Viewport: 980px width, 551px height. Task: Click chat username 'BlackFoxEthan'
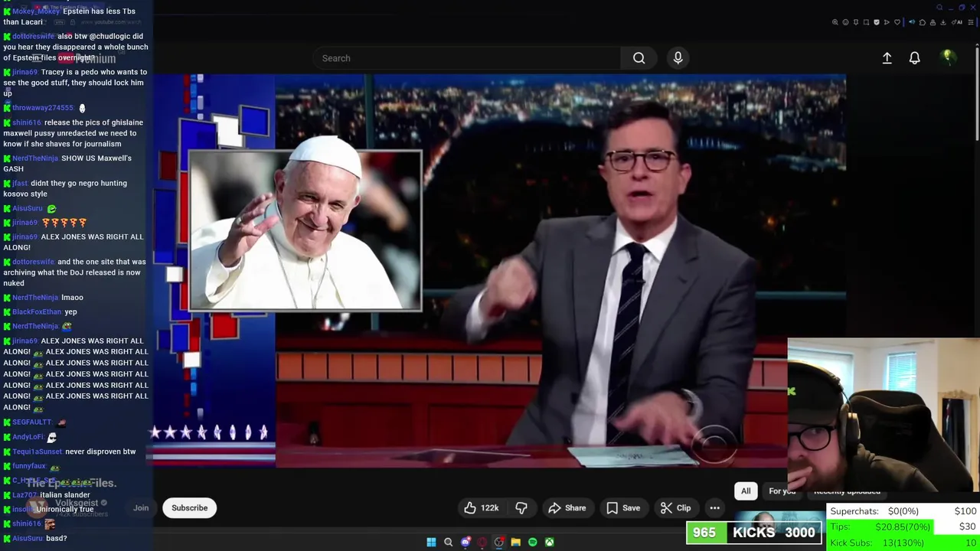tap(37, 312)
